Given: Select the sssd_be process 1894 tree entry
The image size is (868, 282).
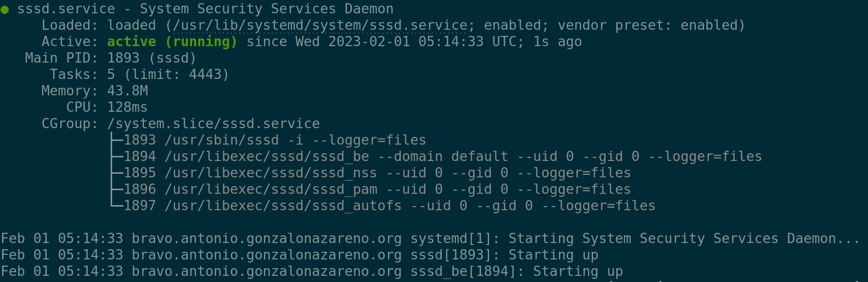Looking at the screenshot, I should tap(442, 157).
